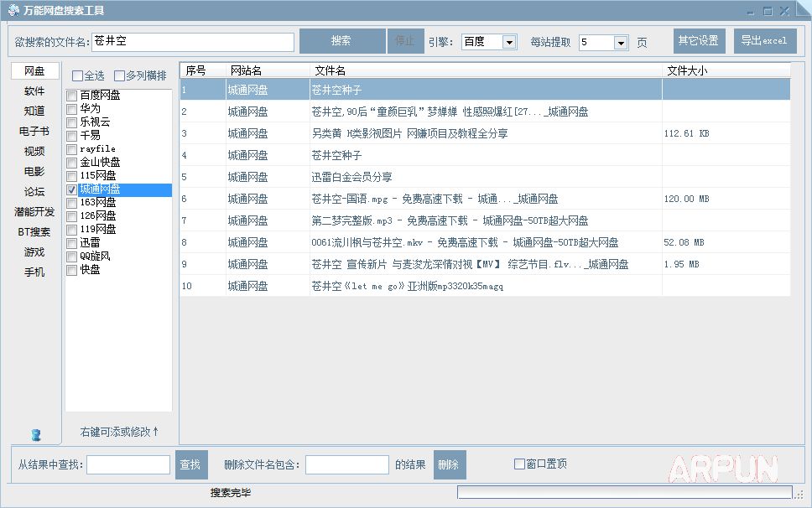The width and height of the screenshot is (812, 508).
Task: Switch to the 软件 category tab
Action: [34, 91]
